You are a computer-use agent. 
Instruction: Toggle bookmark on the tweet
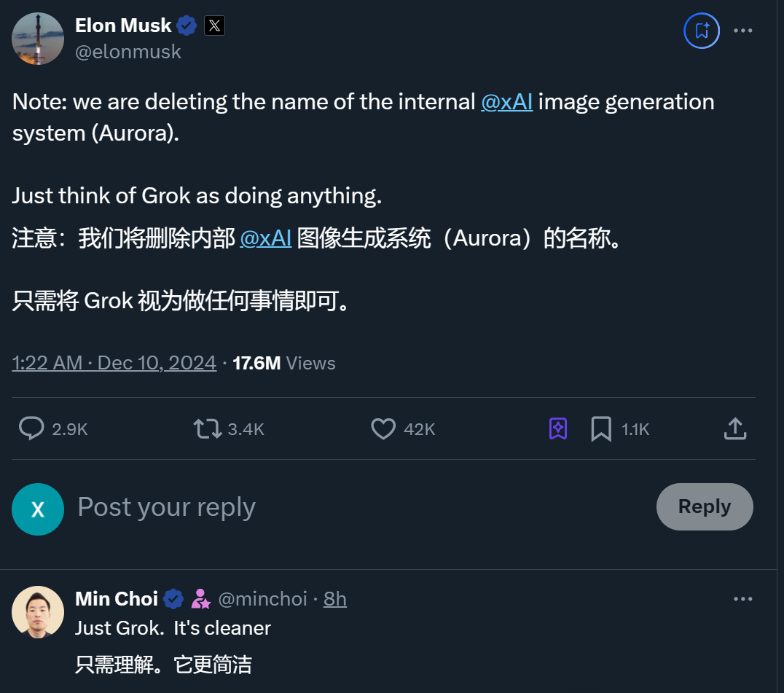click(x=601, y=428)
